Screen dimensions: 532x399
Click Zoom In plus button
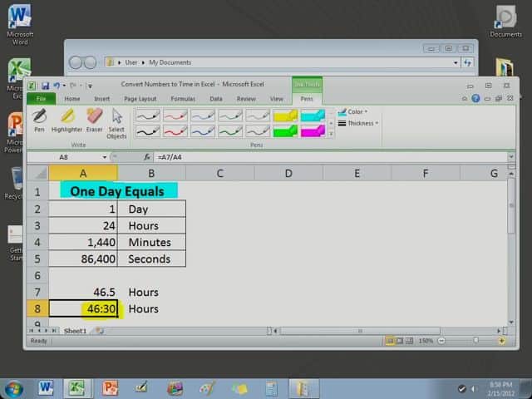click(501, 341)
